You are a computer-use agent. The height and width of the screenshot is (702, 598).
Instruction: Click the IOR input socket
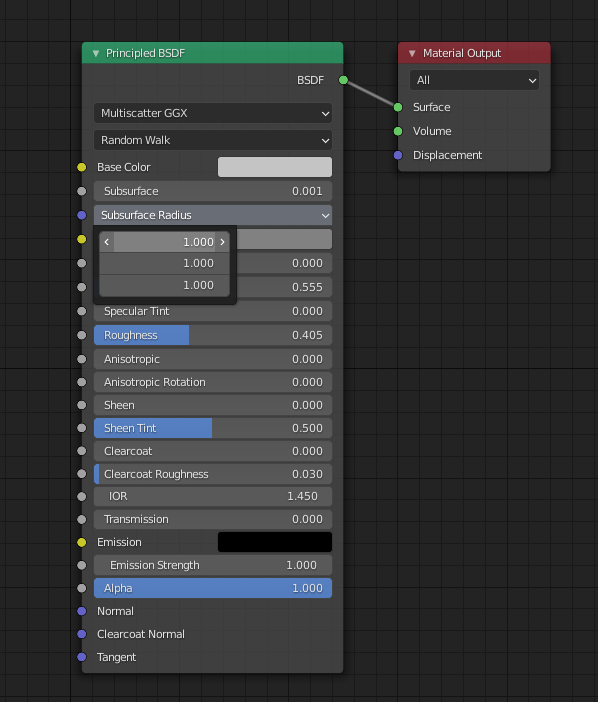coord(81,497)
